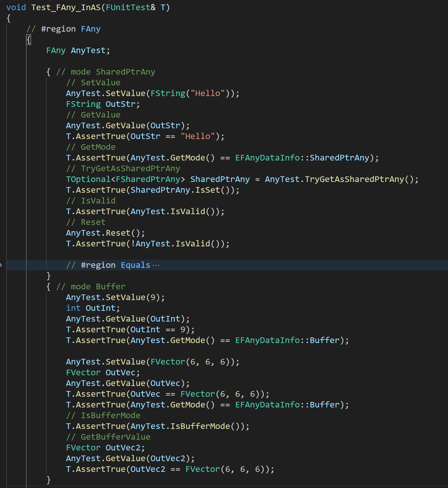Click the '// mode Buffer' comment
Viewport: 448px width, 488px height.
(x=91, y=287)
